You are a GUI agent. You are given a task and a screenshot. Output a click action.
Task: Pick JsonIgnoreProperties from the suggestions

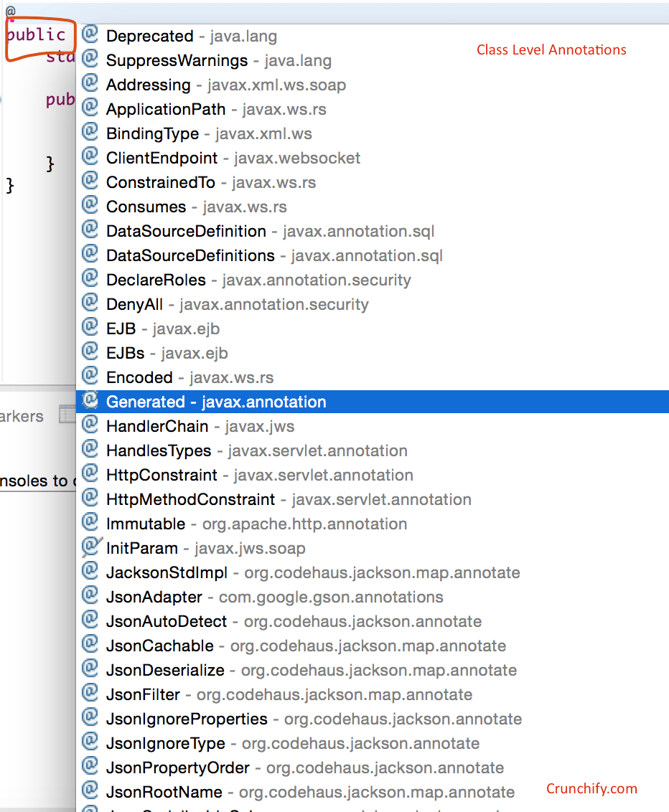(313, 719)
